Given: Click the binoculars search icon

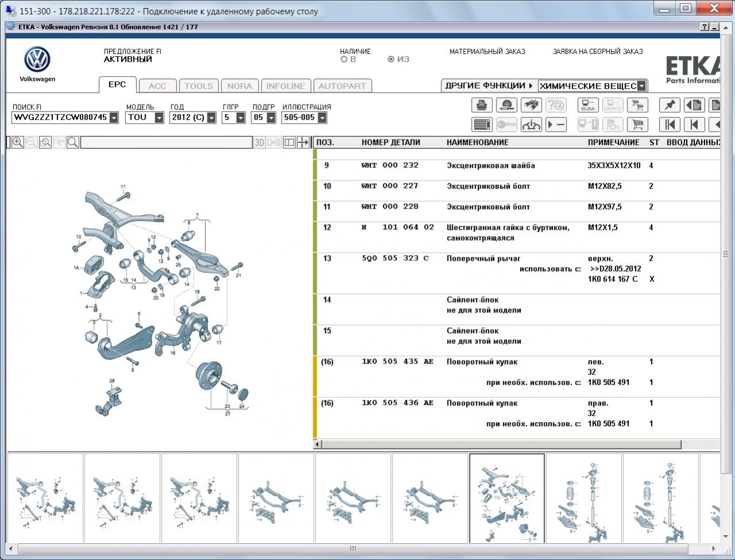Looking at the screenshot, I should pos(531,105).
